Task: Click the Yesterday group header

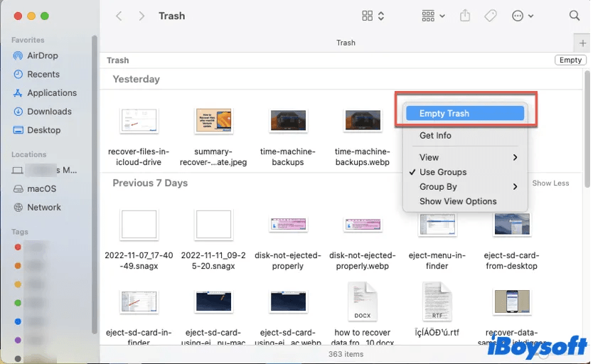Action: point(136,79)
